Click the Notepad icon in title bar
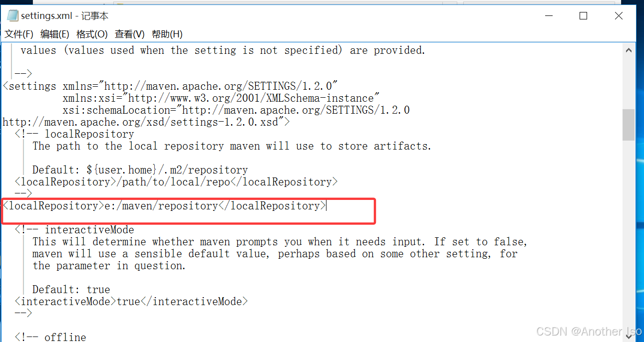The width and height of the screenshot is (644, 342). [12, 15]
